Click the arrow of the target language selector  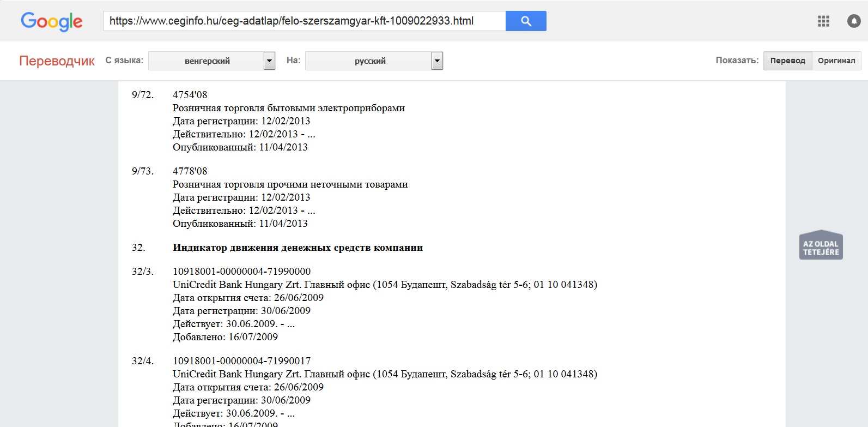[x=437, y=61]
